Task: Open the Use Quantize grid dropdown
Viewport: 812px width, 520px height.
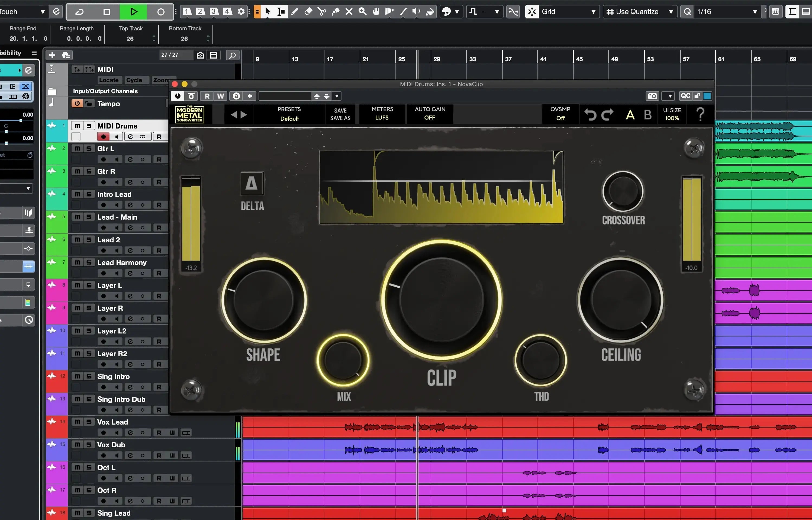Action: [640, 11]
